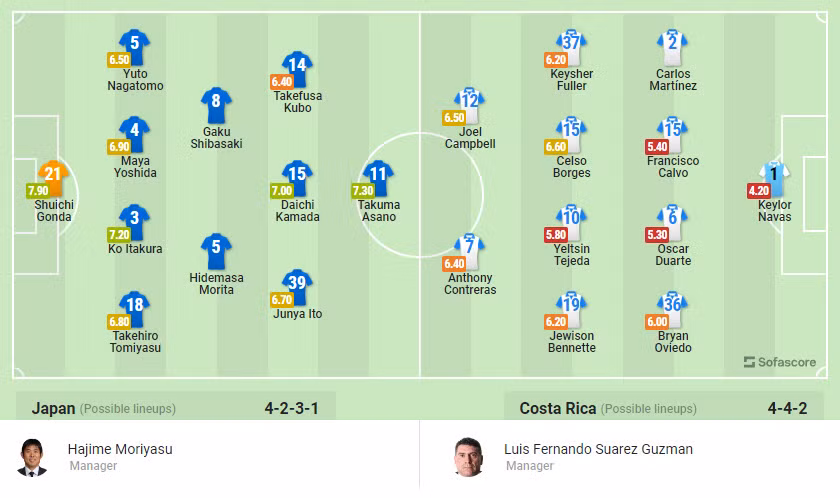Click Joel Campbell's number 12 jersey
Viewport: 840px width, 498px height.
click(x=470, y=100)
